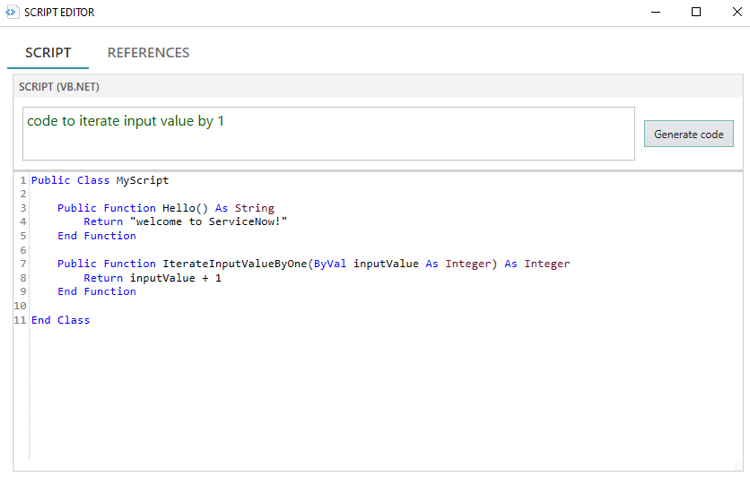Screen dimensions: 750x477
Task: Minimize the Script Editor window
Action: (656, 12)
